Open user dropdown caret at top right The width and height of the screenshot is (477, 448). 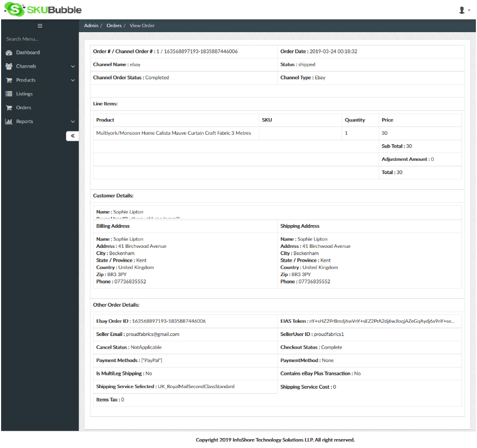tap(469, 11)
